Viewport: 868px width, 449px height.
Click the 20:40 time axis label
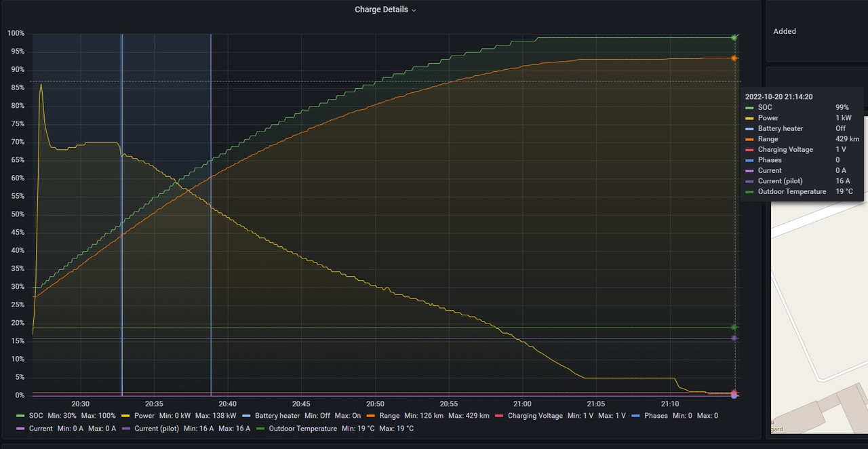[228, 404]
